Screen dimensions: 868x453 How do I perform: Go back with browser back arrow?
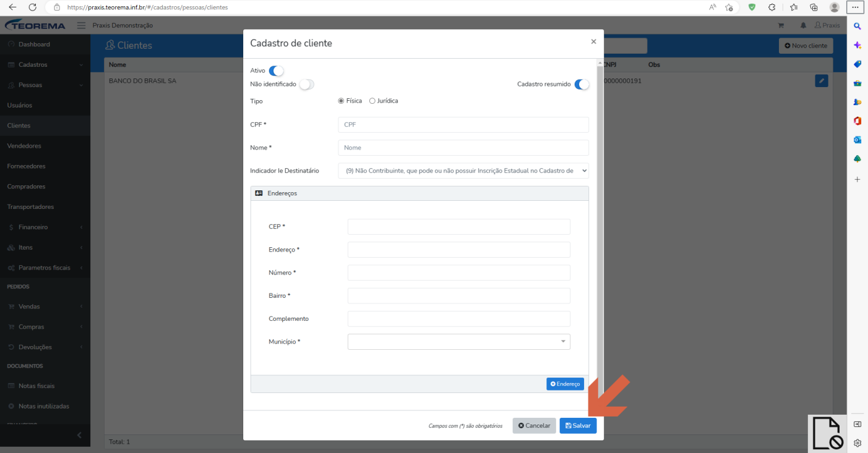point(12,7)
